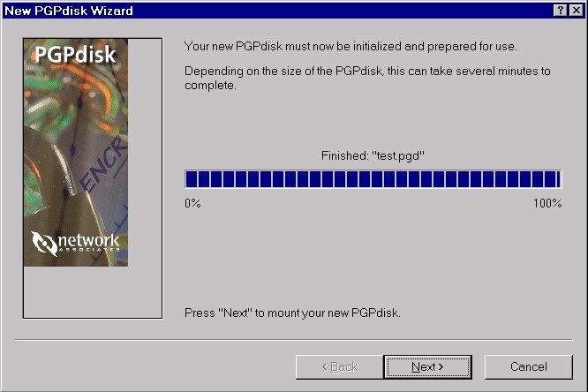This screenshot has width=588, height=392.
Task: Click the 'must now be initialized' message
Action: 351,47
